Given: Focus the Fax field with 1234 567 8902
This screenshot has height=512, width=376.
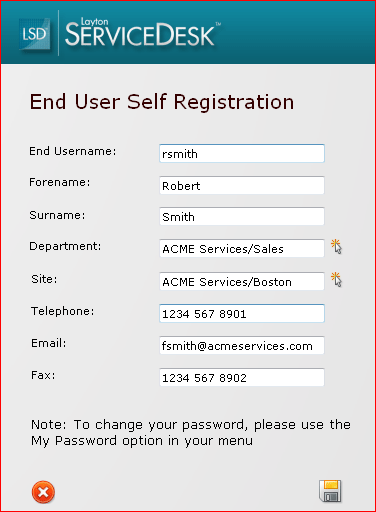Looking at the screenshot, I should (242, 377).
